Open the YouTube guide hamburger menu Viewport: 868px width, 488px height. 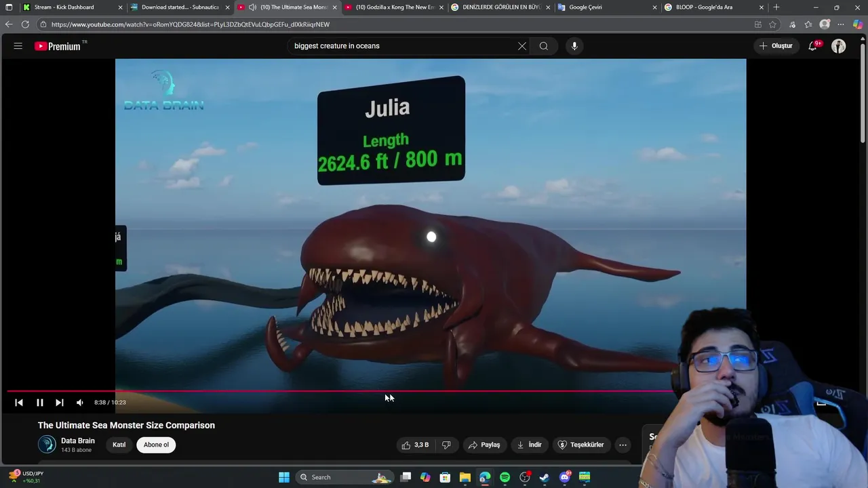click(18, 46)
